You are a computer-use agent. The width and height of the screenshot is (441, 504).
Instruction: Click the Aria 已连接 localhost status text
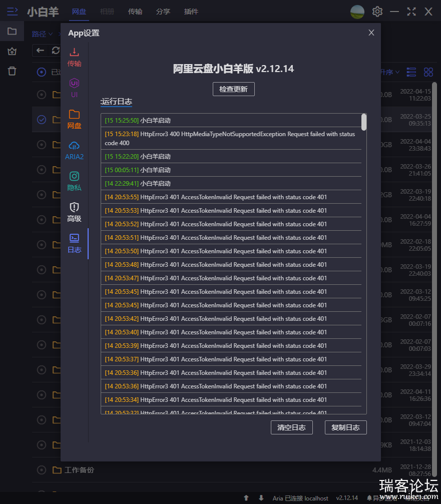300,498
